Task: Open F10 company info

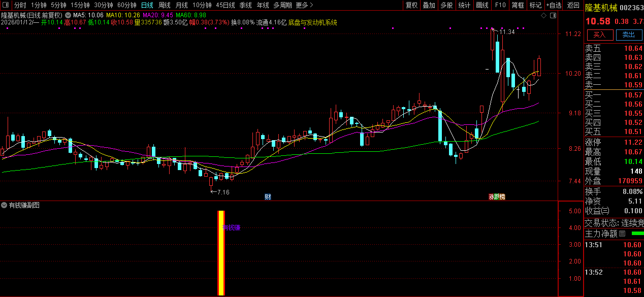Action: click(500, 5)
